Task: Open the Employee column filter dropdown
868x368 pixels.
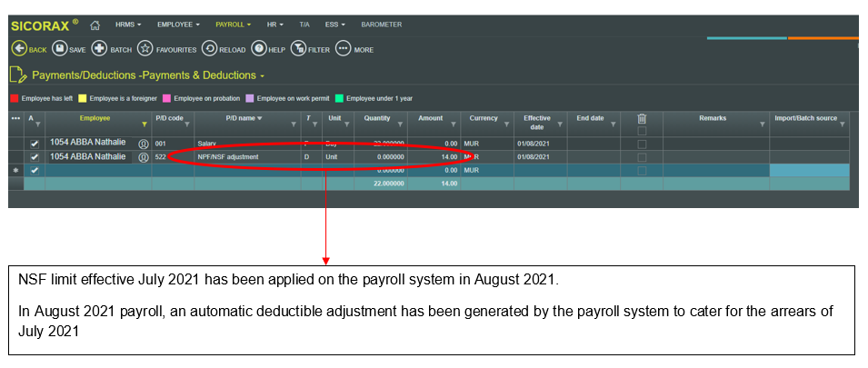Action: (144, 124)
